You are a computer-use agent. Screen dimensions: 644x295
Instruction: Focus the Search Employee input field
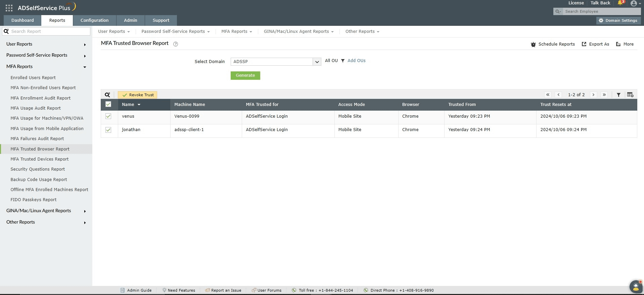pos(602,11)
